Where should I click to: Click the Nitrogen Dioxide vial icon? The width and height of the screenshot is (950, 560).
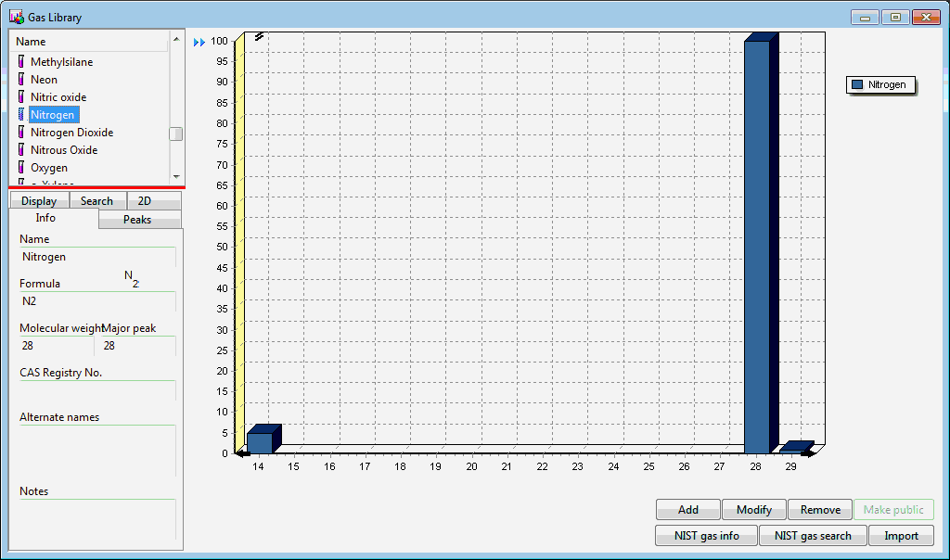(x=20, y=133)
